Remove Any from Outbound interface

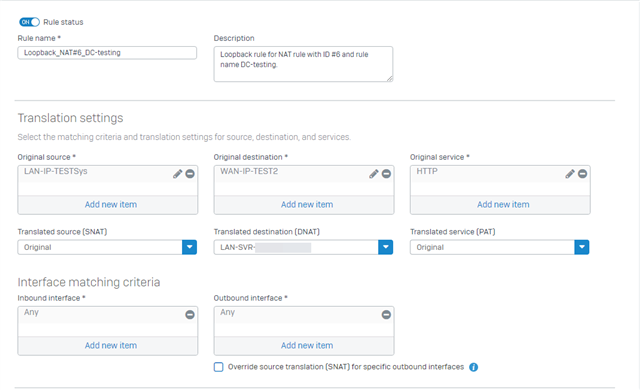pyautogui.click(x=386, y=315)
